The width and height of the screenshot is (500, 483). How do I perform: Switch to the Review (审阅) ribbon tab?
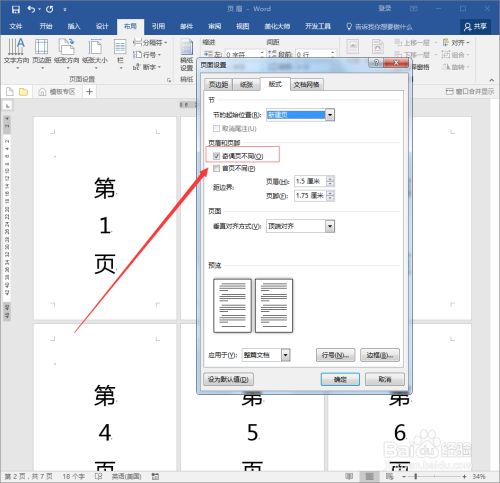click(x=215, y=26)
